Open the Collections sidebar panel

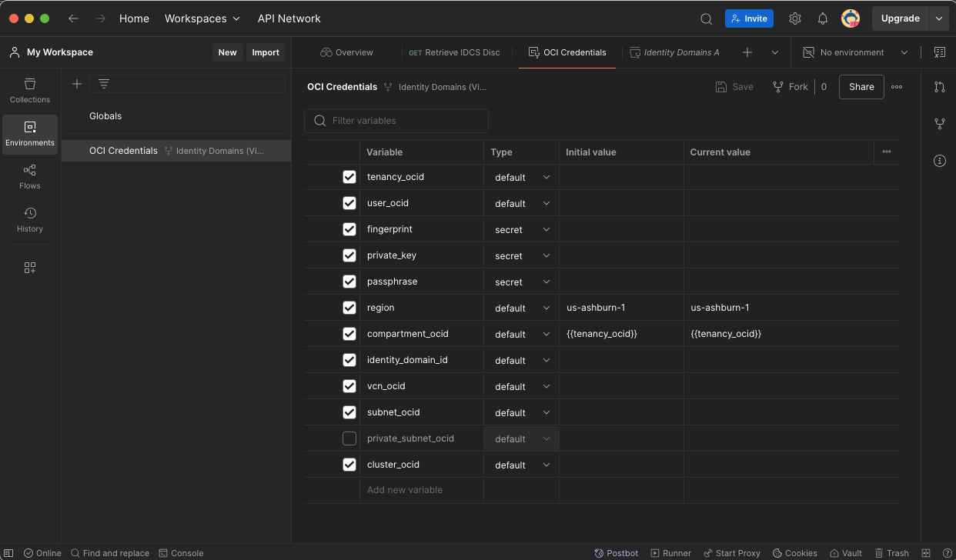coord(30,91)
